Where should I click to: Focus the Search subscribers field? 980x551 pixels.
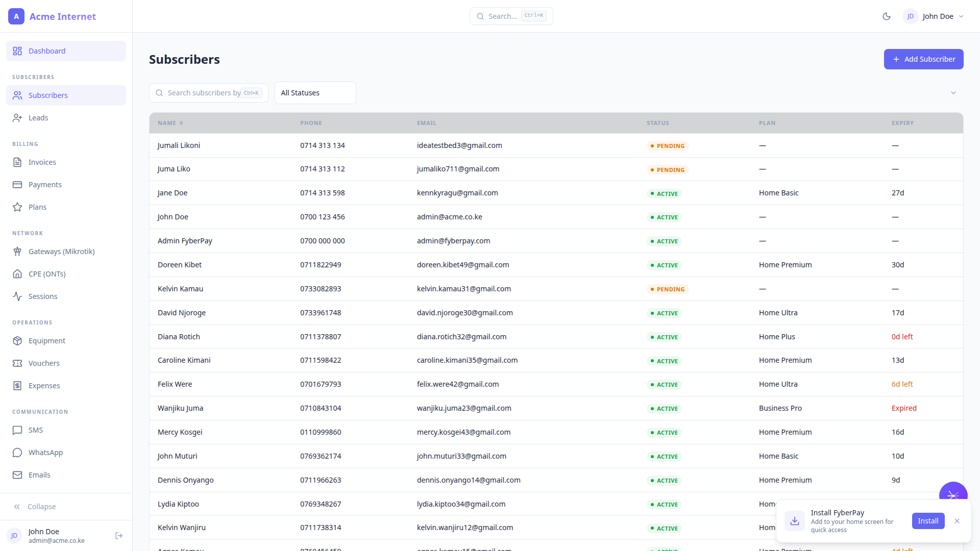click(209, 93)
